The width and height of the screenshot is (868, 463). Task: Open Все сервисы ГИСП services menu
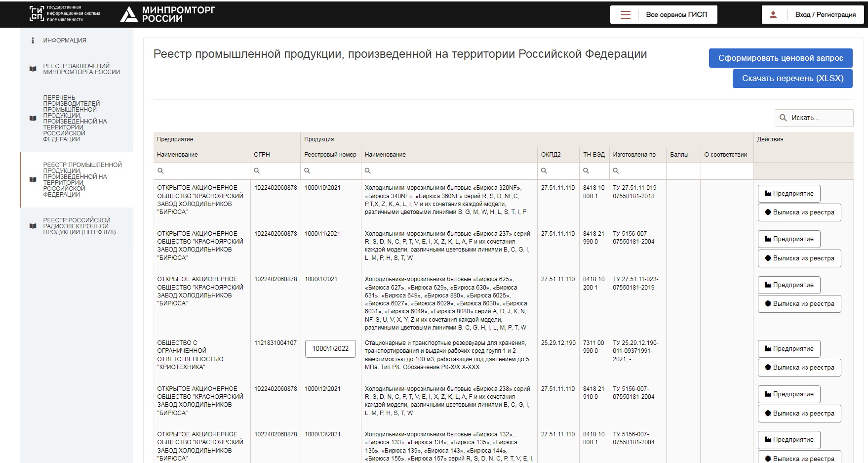pyautogui.click(x=676, y=15)
